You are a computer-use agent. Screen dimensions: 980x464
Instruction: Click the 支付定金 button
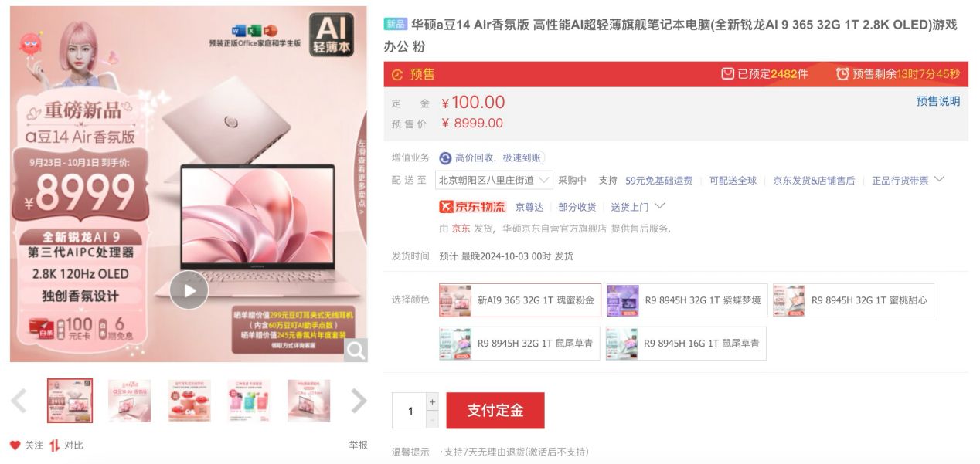(x=495, y=410)
